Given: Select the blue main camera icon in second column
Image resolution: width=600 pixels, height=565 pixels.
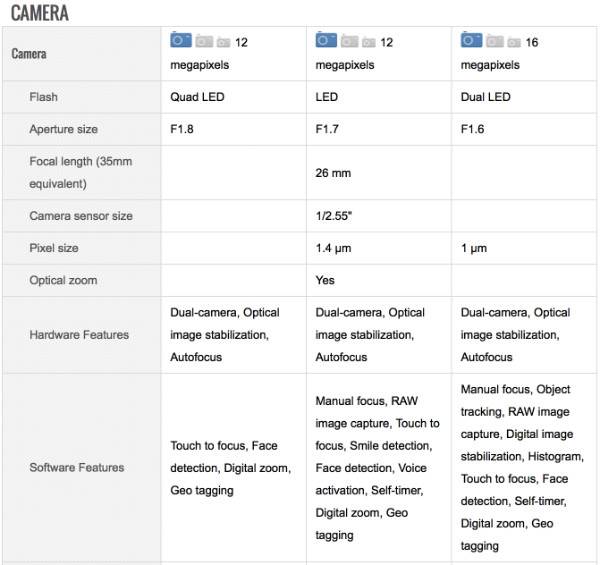Looking at the screenshot, I should [326, 40].
